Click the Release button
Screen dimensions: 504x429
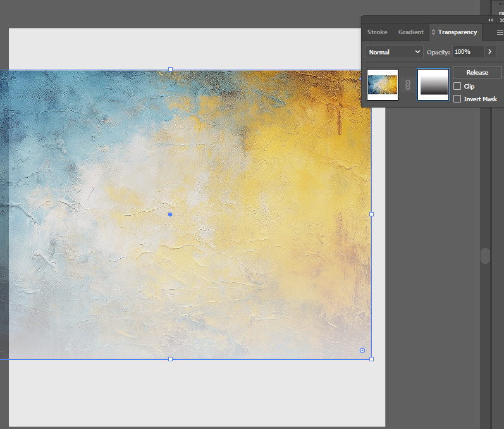tap(477, 73)
